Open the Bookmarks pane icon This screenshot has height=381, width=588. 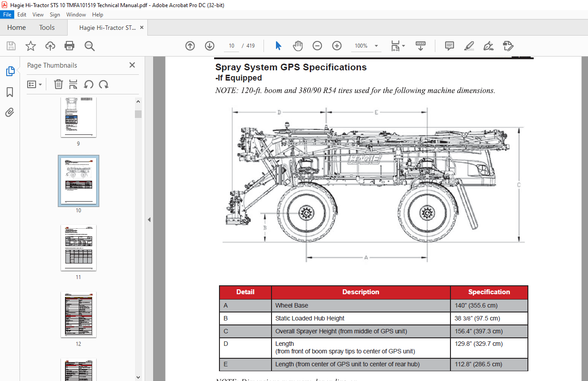pos(10,92)
